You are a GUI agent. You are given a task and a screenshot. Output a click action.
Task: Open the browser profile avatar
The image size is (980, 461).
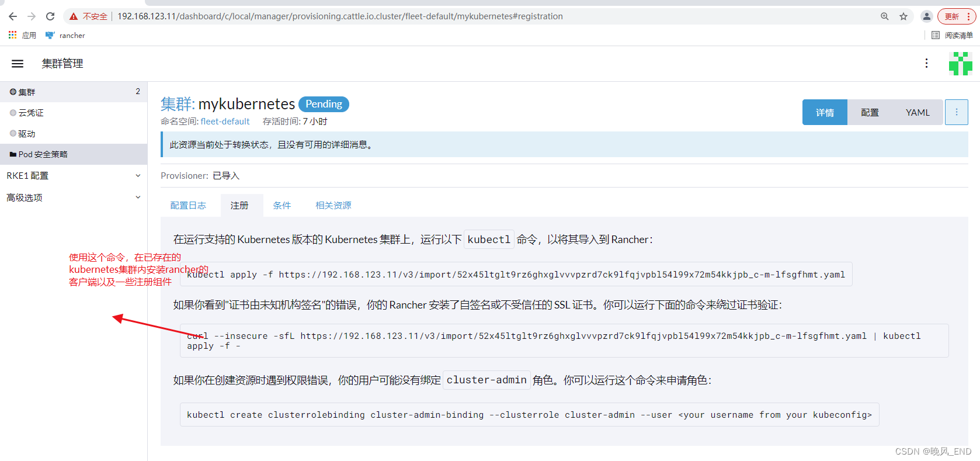[x=926, y=16]
